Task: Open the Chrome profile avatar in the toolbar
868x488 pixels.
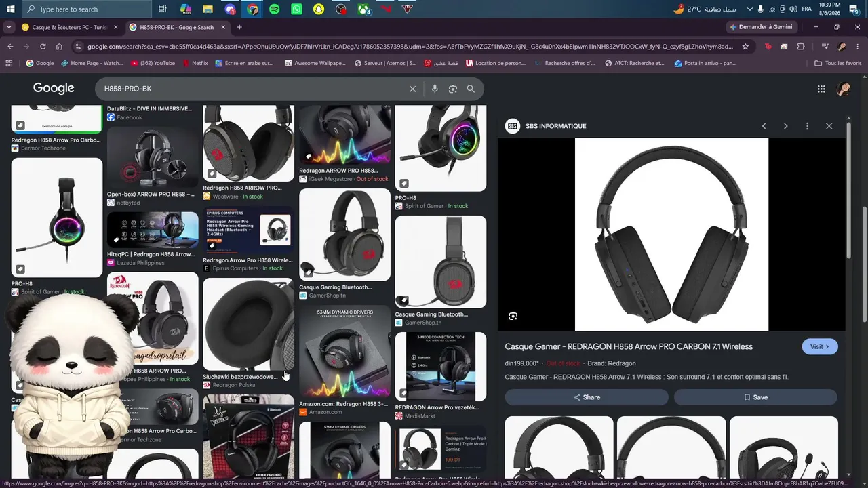Action: tap(842, 47)
